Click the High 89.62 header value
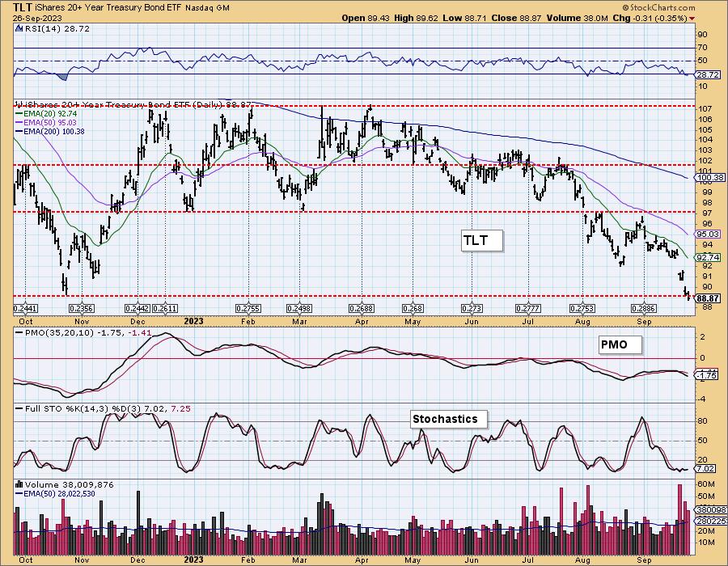 point(417,18)
